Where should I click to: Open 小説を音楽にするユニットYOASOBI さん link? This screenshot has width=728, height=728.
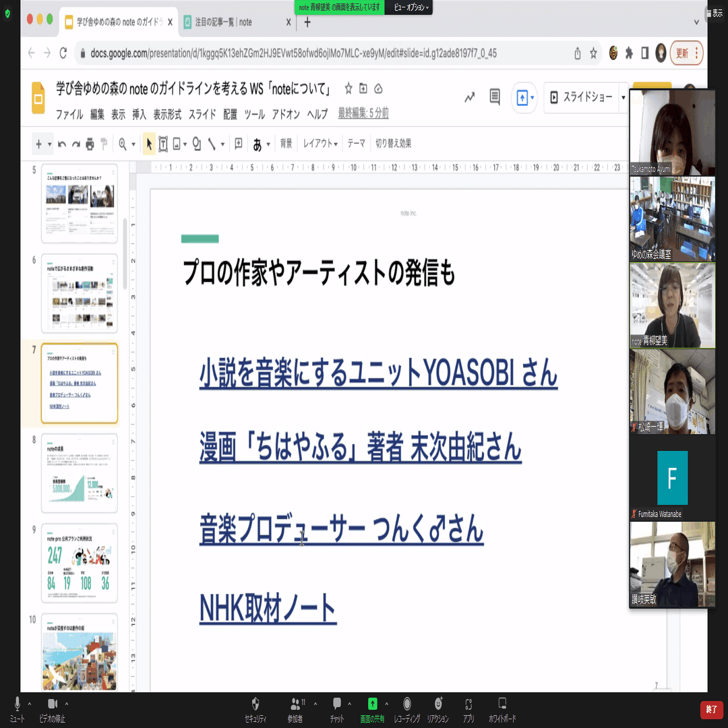click(x=378, y=373)
